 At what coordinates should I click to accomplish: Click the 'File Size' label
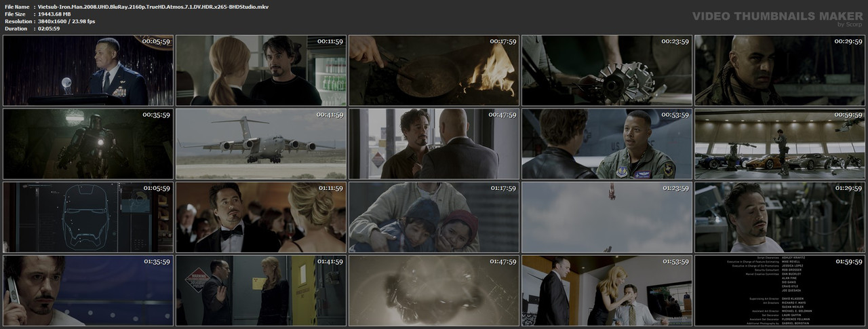point(15,14)
